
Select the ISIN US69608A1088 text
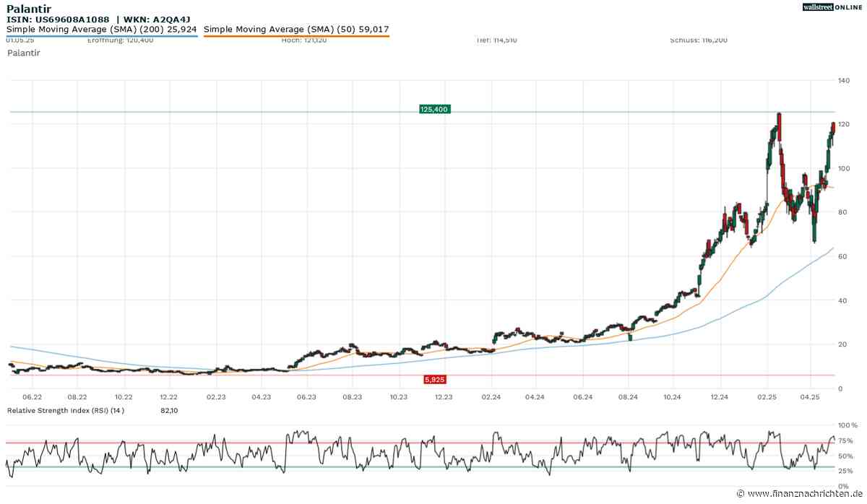tap(58, 19)
